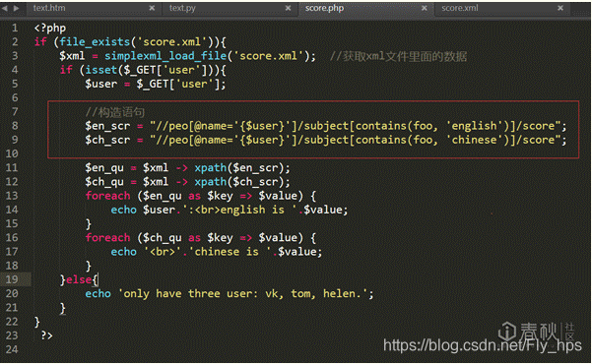Click the Chinese comment on line 7
The height and width of the screenshot is (364, 592).
pyautogui.click(x=115, y=112)
